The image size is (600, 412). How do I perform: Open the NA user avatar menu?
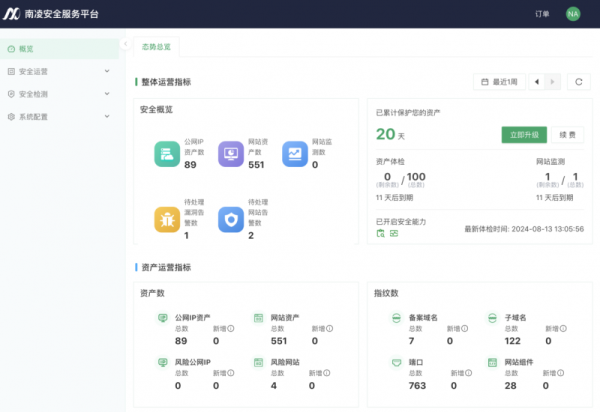click(573, 14)
